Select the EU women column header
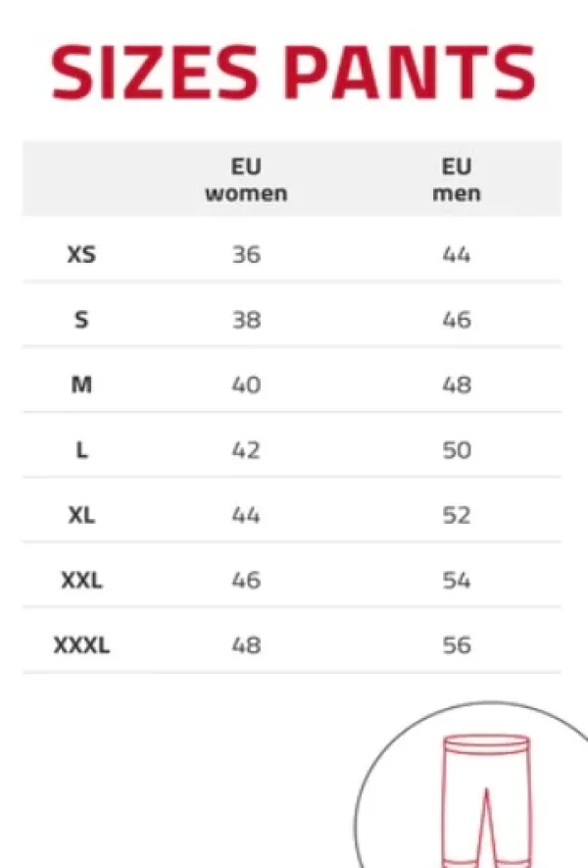 246,179
